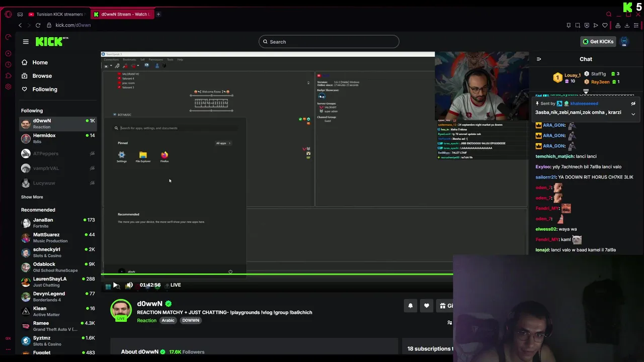
Task: Open new browser tab with plus icon
Action: 158,14
